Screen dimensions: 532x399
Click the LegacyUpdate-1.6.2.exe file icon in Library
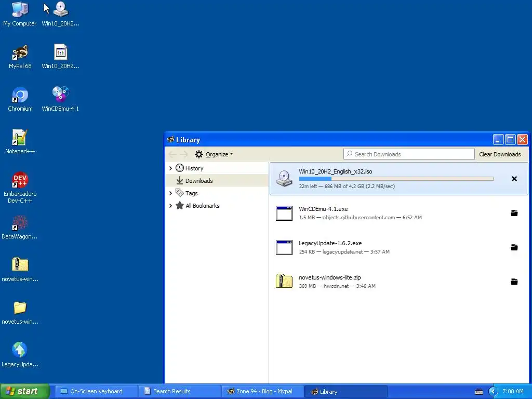284,248
